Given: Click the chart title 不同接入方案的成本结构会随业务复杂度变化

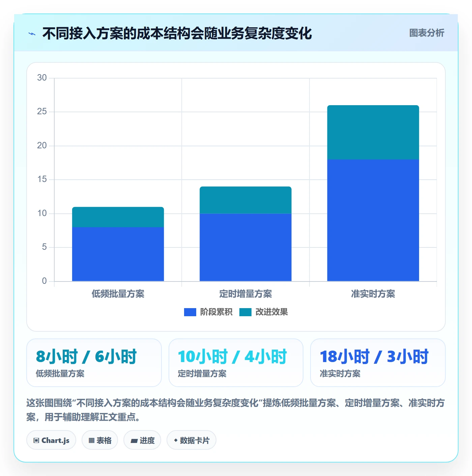Looking at the screenshot, I should point(177,33).
